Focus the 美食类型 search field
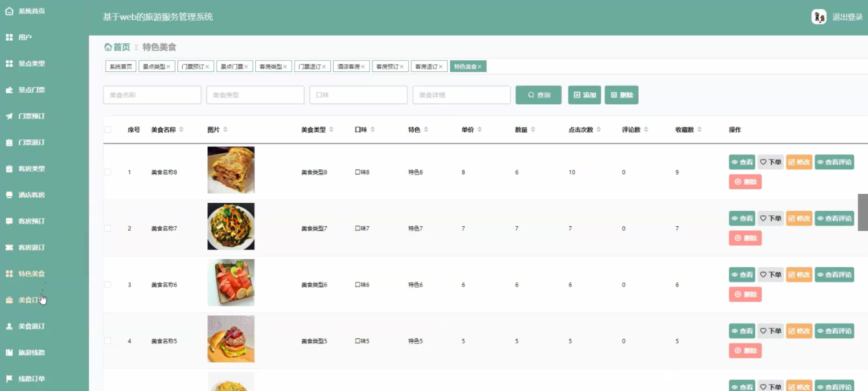868x391 pixels. [255, 95]
